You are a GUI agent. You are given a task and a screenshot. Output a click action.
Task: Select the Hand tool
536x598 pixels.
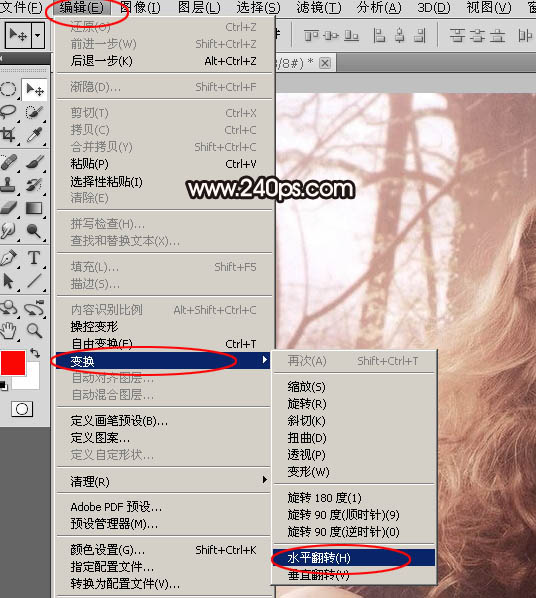pyautogui.click(x=8, y=331)
